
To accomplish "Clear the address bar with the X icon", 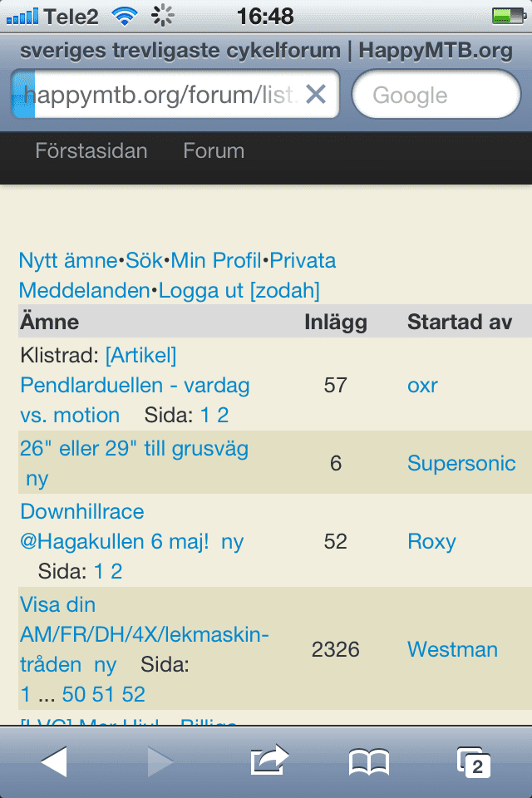I will click(316, 95).
